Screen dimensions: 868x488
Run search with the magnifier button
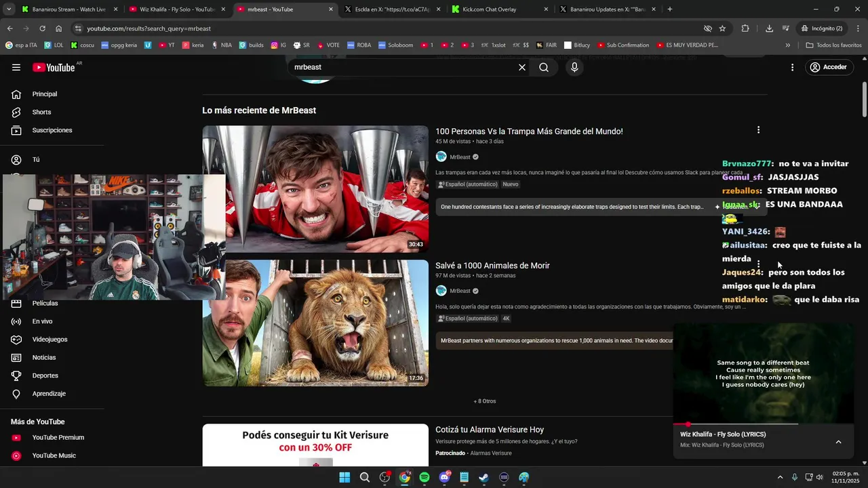544,67
